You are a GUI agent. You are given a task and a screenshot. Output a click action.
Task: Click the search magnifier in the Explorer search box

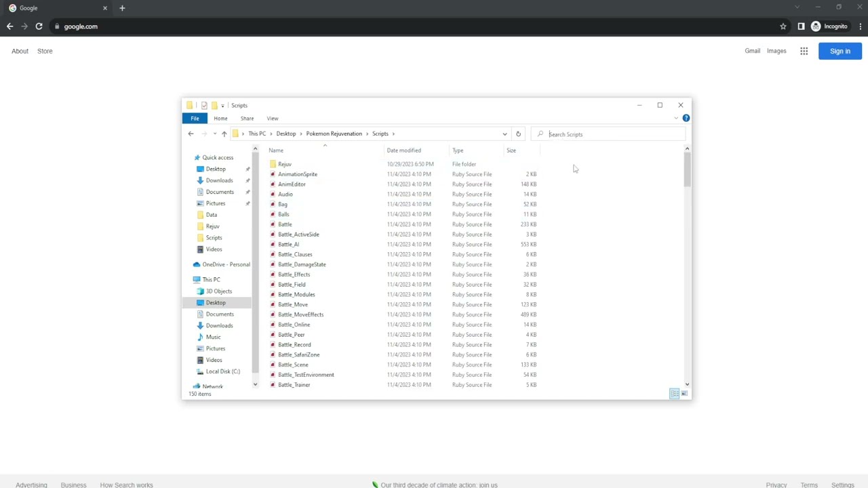pos(540,134)
